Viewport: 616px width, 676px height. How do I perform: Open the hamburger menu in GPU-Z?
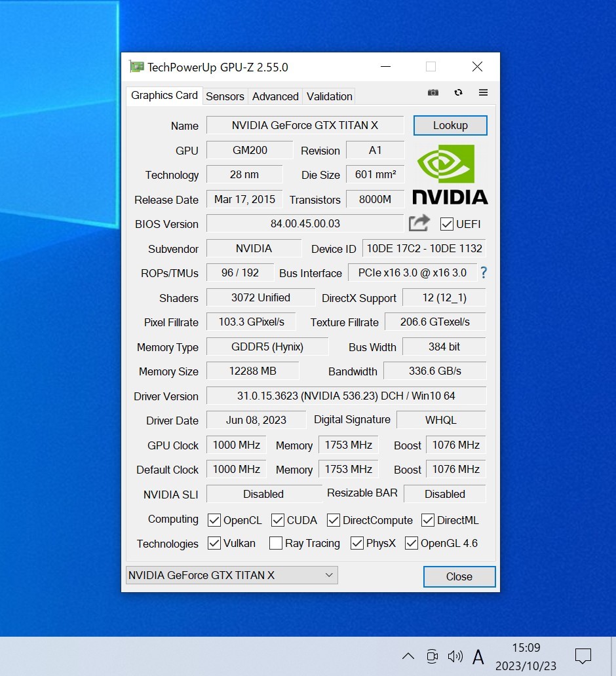pos(483,92)
